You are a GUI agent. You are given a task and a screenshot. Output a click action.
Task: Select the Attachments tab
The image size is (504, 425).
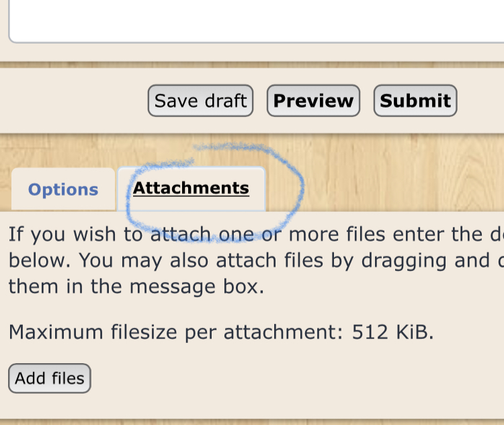(192, 188)
